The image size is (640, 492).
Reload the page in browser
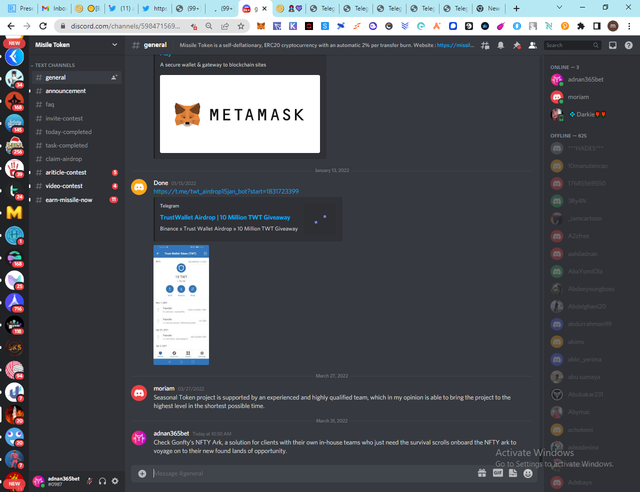(43, 26)
